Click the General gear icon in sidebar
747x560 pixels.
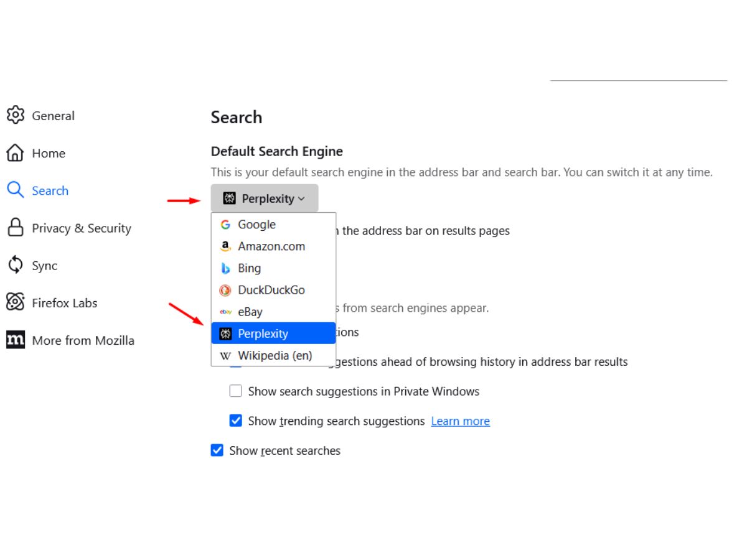coord(15,115)
